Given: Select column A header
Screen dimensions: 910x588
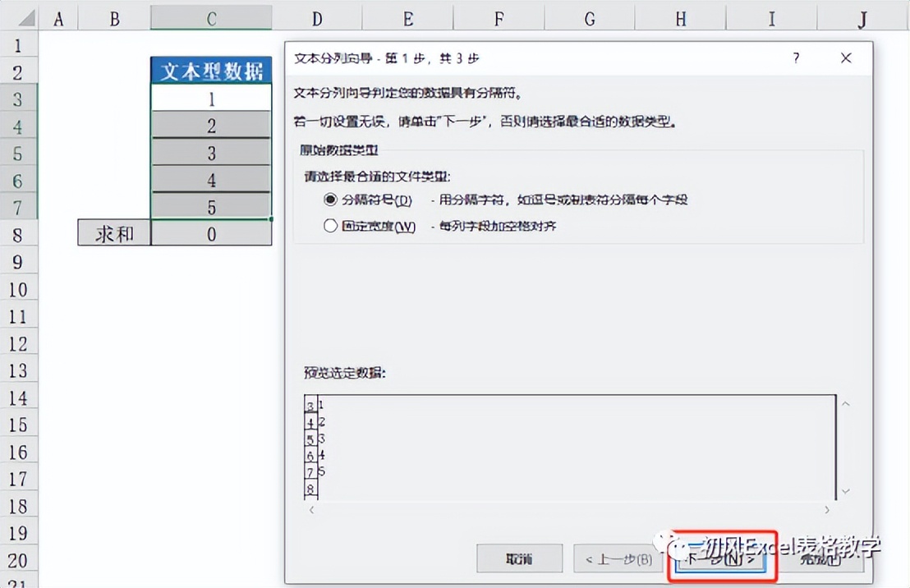Looking at the screenshot, I should coord(58,19).
